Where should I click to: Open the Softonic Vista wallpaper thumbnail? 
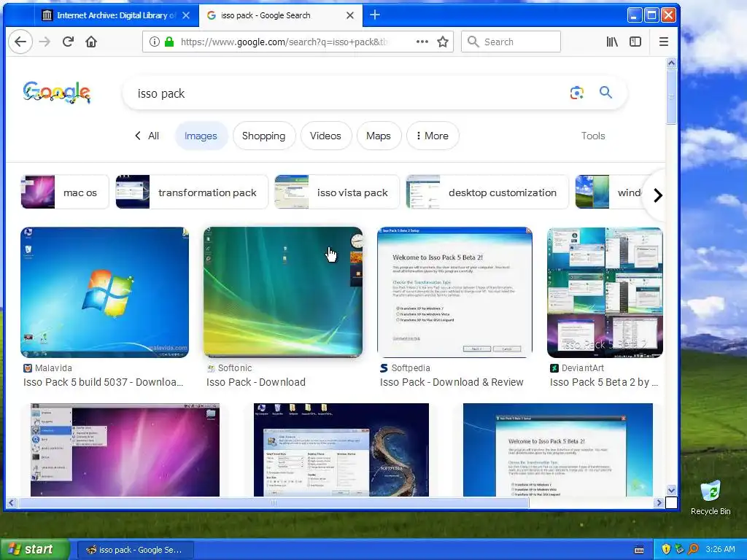(283, 292)
